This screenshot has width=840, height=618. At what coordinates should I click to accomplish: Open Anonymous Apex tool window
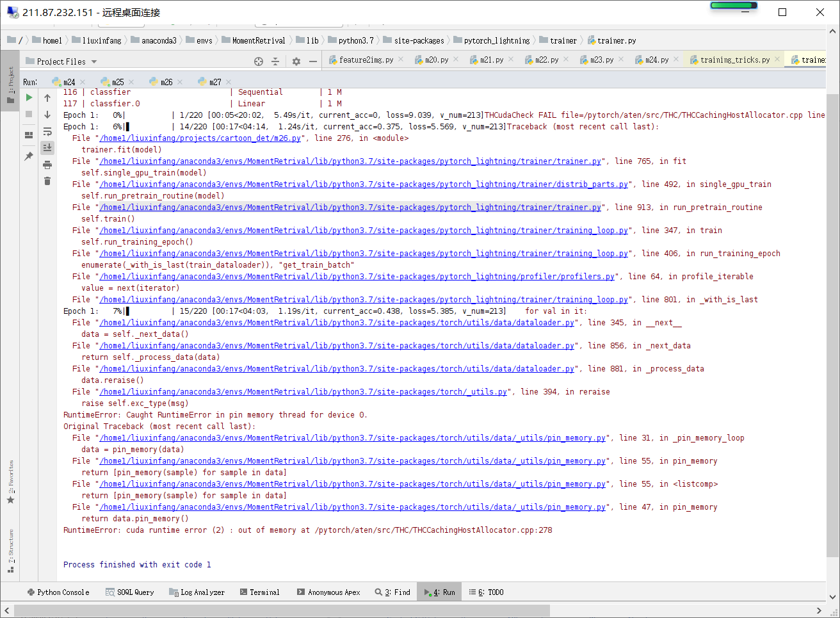pyautogui.click(x=328, y=592)
